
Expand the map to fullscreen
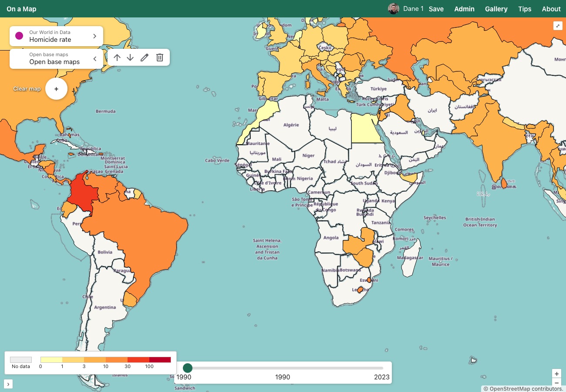tap(558, 26)
